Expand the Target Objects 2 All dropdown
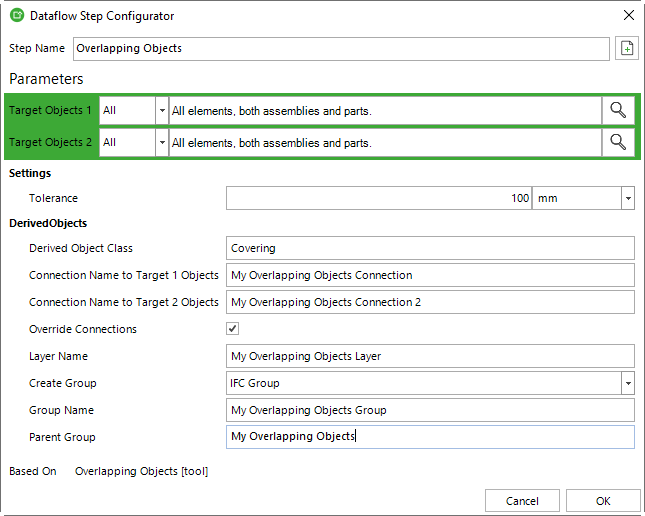Screen dimensions: 645x516 [x=162, y=142]
